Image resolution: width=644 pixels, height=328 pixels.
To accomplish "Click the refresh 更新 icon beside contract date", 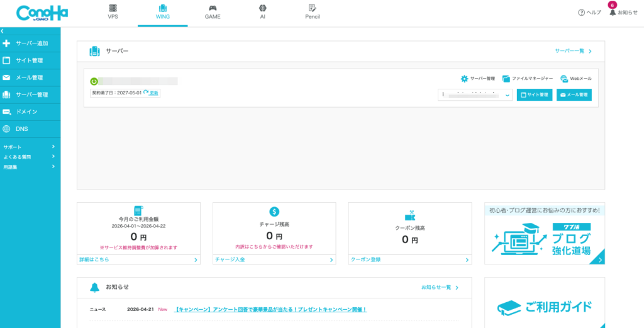I will 146,93.
